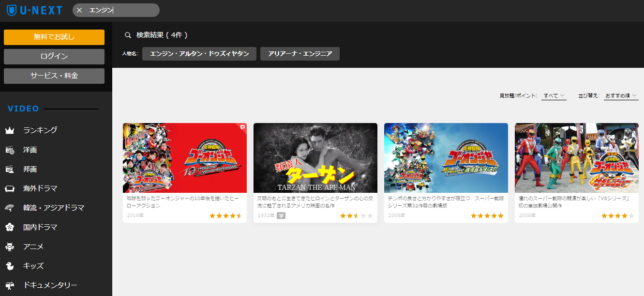
Task: Clear the search field with the X icon
Action: [79, 10]
